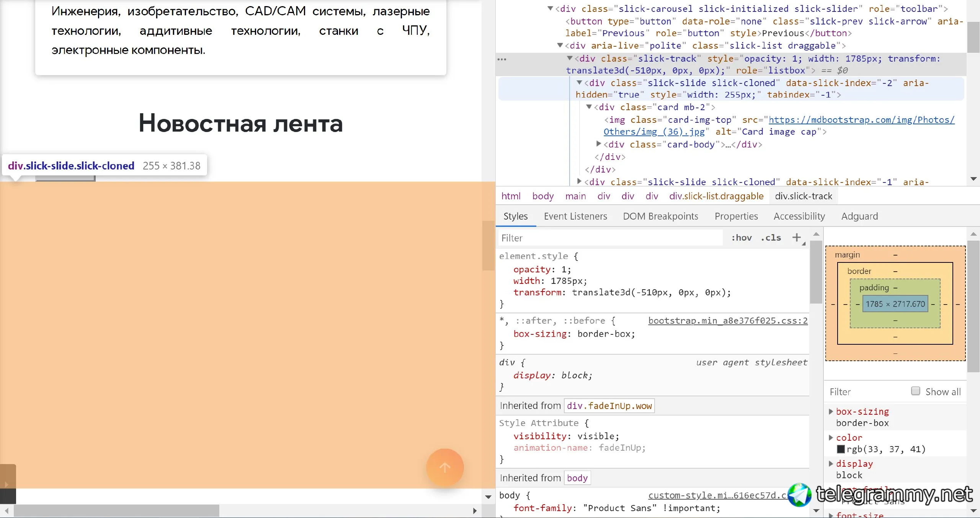980x518 pixels.
Task: Open the Accessibility tab
Action: click(x=799, y=216)
